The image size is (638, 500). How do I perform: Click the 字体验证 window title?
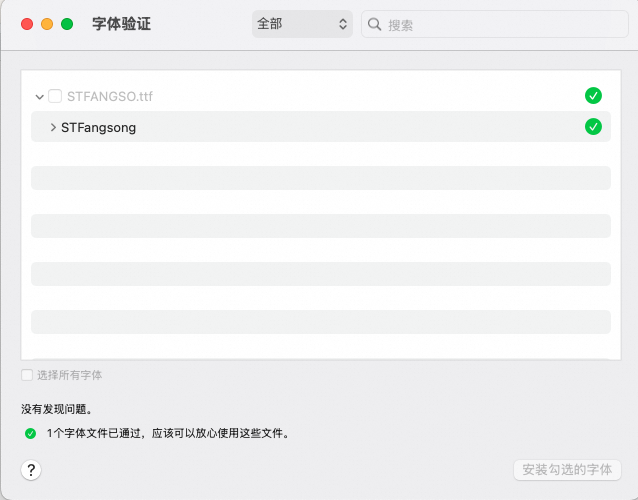coord(121,24)
